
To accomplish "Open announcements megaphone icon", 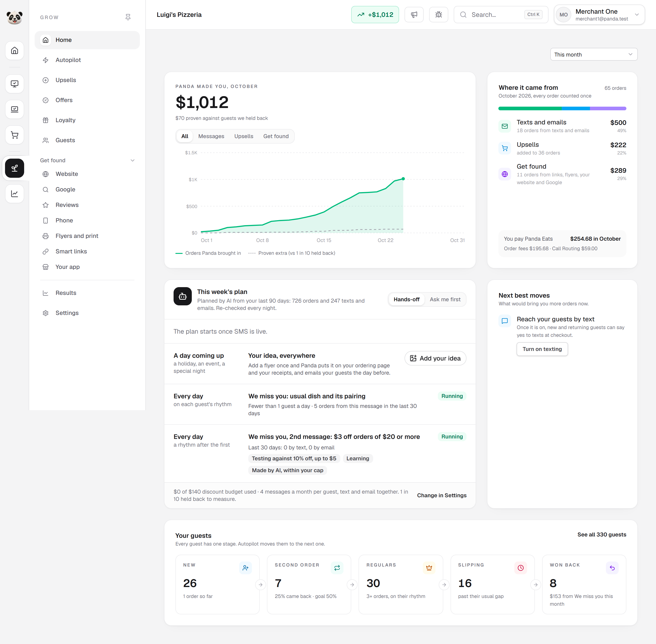I will click(414, 15).
